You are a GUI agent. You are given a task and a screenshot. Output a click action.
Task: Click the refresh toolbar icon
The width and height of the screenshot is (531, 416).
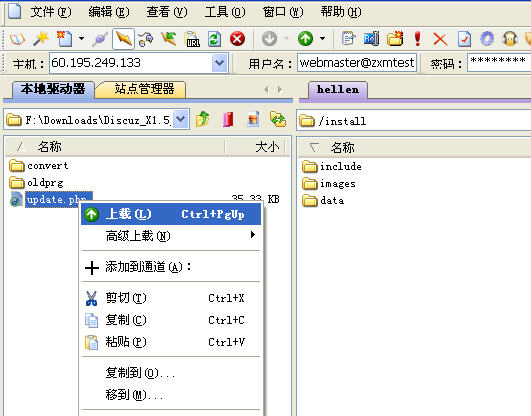tap(215, 39)
